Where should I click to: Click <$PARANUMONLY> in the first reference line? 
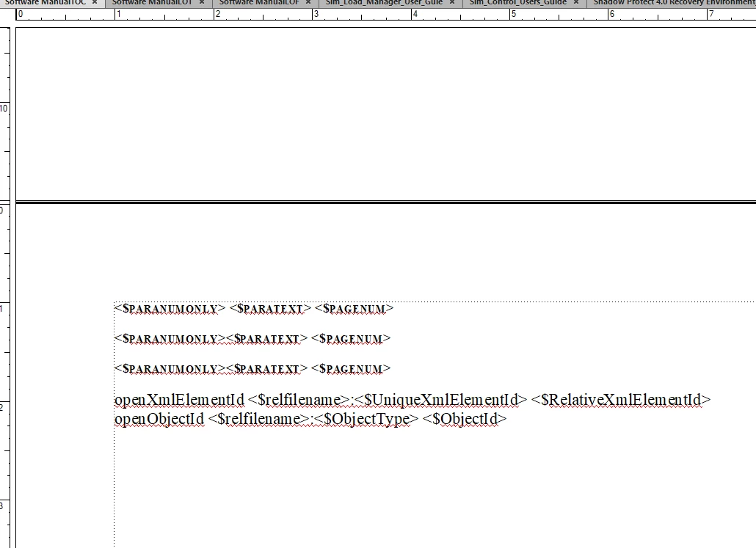tap(170, 308)
